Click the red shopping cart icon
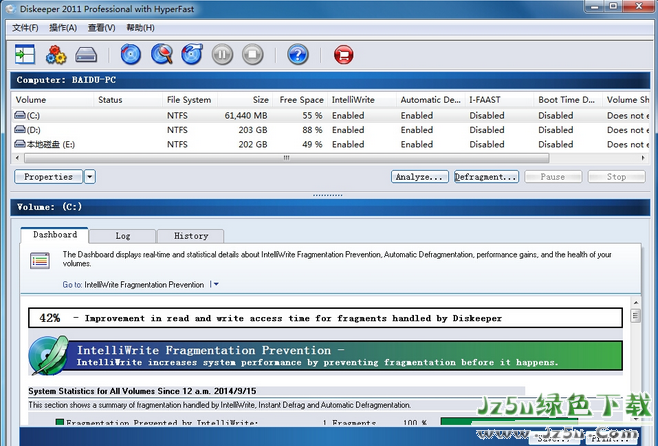This screenshot has height=446, width=658. (x=344, y=55)
